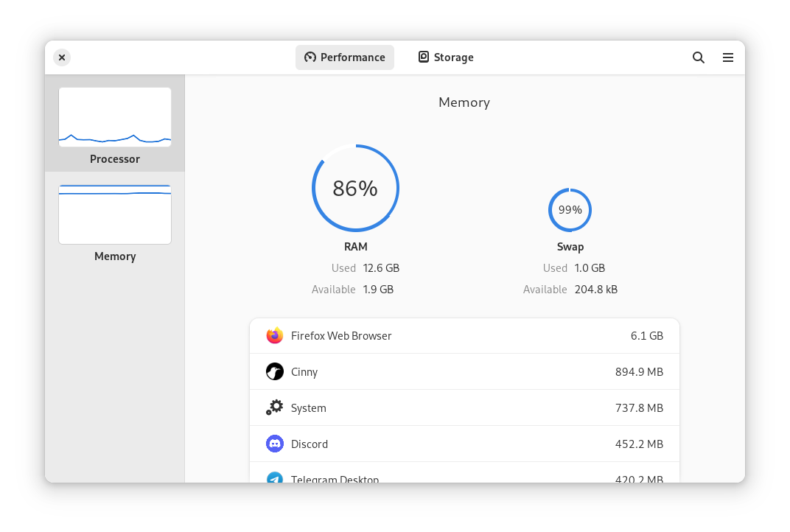
Task: Click the 99% Swap usage ring
Action: click(570, 210)
